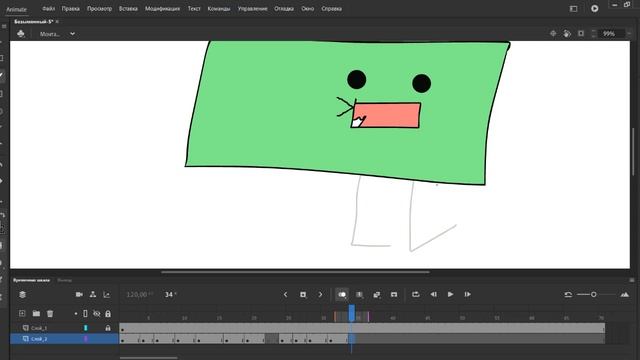Click the Слой_2 purple outline color swatch
The image size is (640, 360).
(x=86, y=339)
